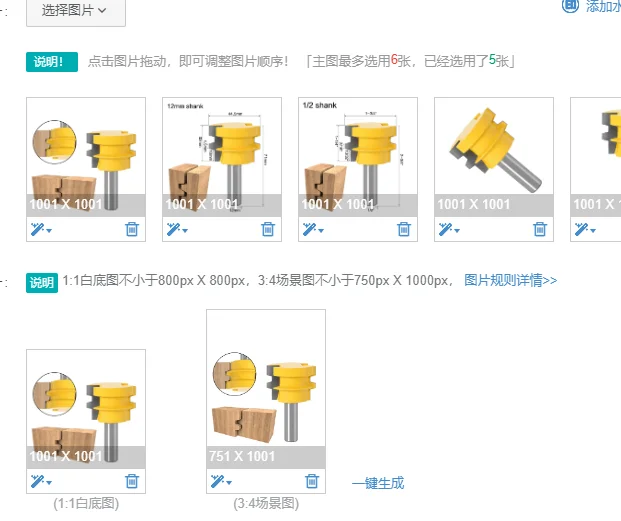This screenshot has height=521, width=621.
Task: Open the 选择图片 dropdown
Action: coord(76,11)
